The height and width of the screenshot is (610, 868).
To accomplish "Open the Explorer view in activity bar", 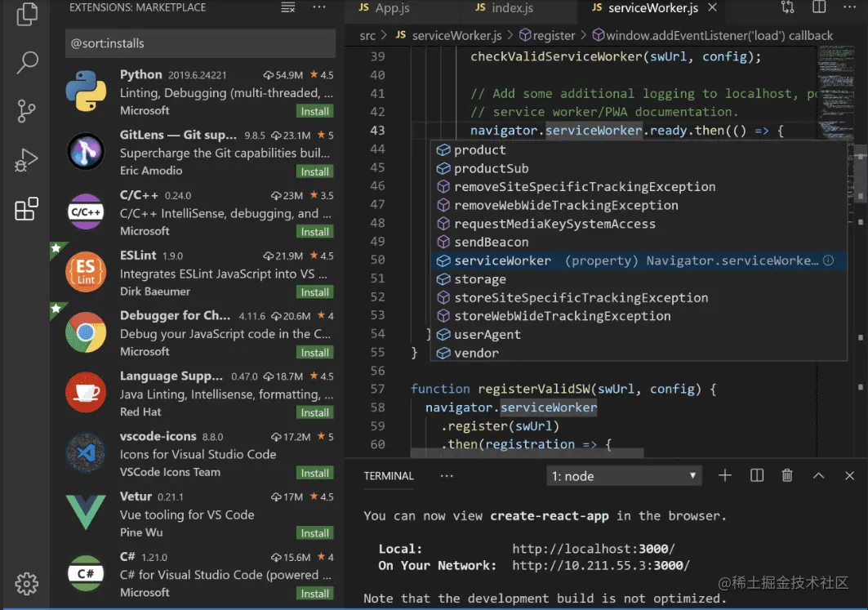I will pyautogui.click(x=26, y=15).
